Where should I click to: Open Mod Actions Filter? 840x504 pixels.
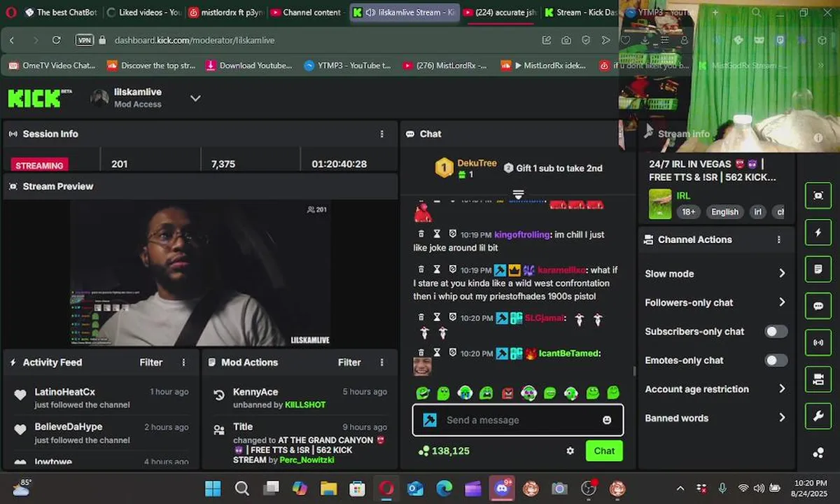pos(349,363)
